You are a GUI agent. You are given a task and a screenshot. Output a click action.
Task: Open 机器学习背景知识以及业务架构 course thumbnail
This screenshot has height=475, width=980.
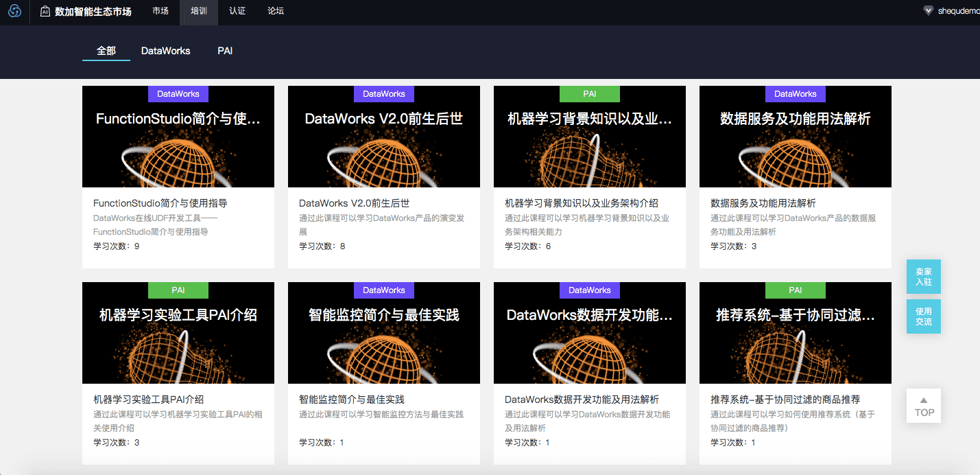(x=590, y=137)
